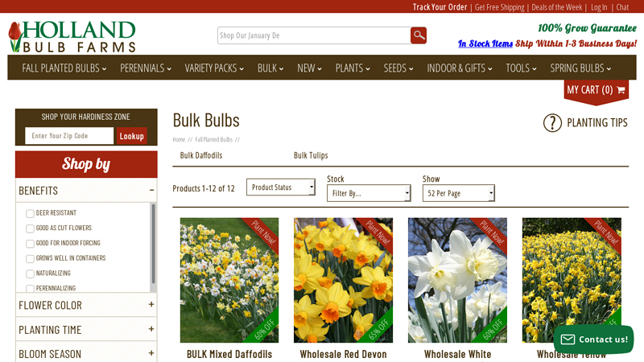
Task: Click the site search input field
Action: tap(314, 35)
